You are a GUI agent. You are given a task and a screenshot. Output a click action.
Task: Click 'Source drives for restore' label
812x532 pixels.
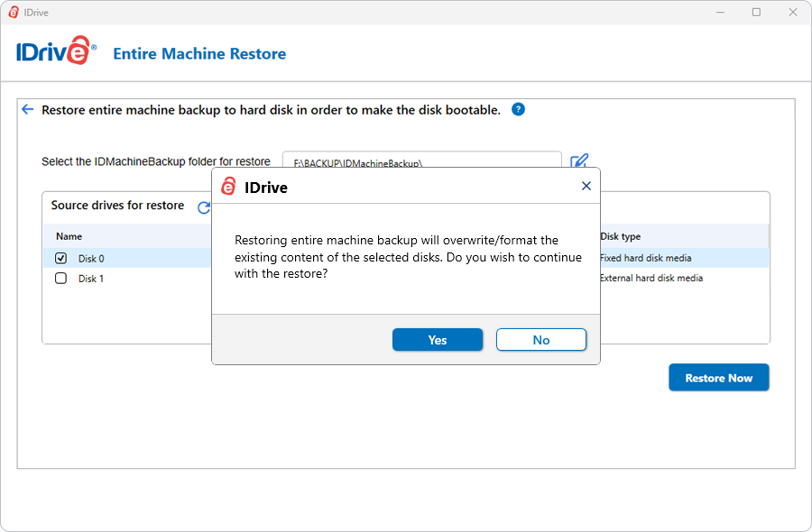click(x=117, y=206)
